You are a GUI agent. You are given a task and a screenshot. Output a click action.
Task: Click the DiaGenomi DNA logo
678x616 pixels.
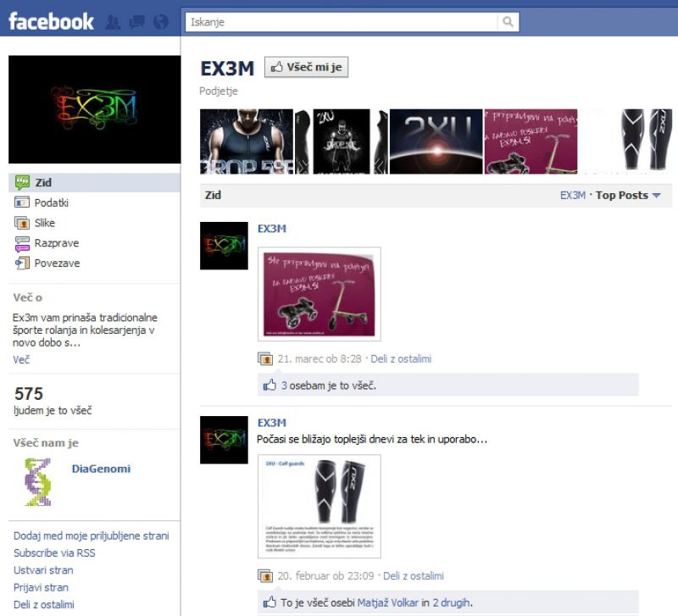(38, 482)
